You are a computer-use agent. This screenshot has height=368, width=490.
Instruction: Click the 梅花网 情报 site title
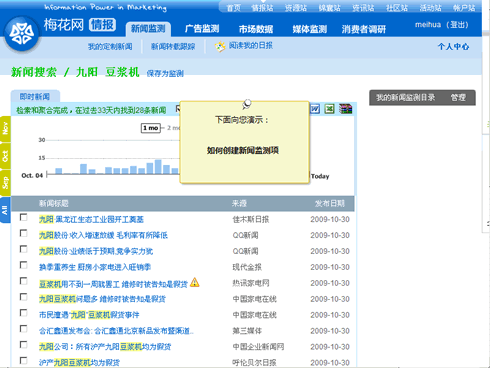[x=80, y=25]
